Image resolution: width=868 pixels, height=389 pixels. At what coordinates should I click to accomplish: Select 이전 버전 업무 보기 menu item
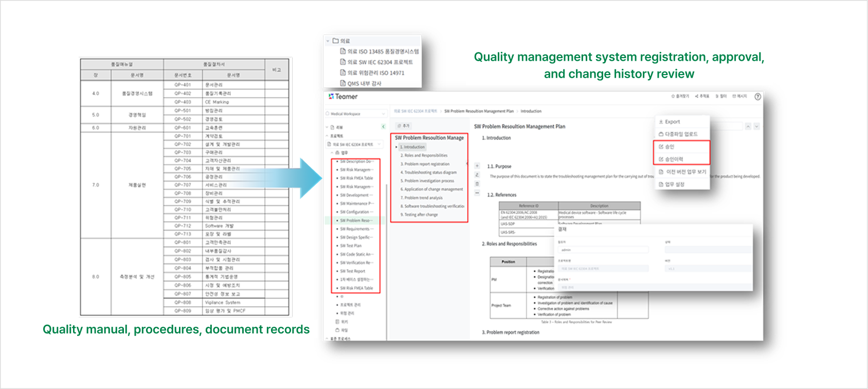[682, 172]
